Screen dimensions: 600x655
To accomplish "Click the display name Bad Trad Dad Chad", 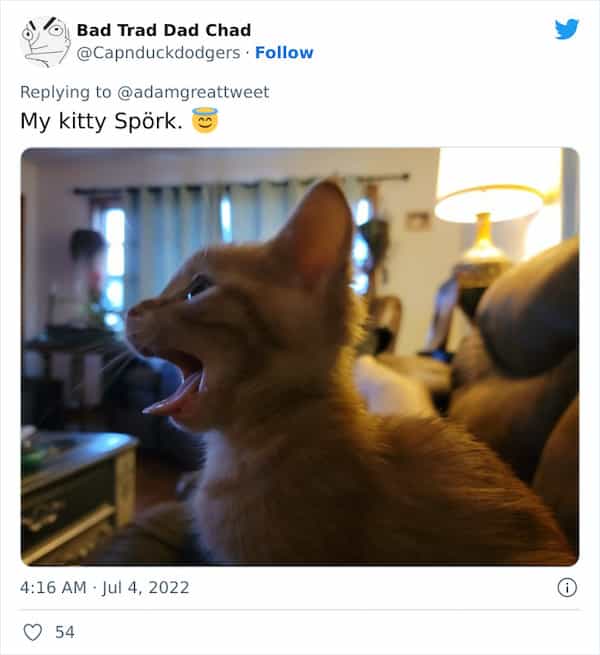I will pos(164,30).
